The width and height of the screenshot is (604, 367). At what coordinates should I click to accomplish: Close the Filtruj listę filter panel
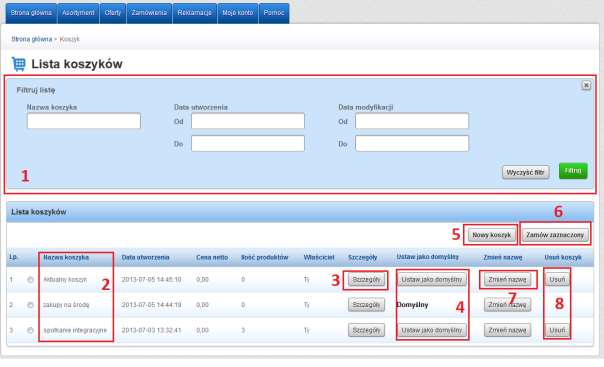pos(586,85)
